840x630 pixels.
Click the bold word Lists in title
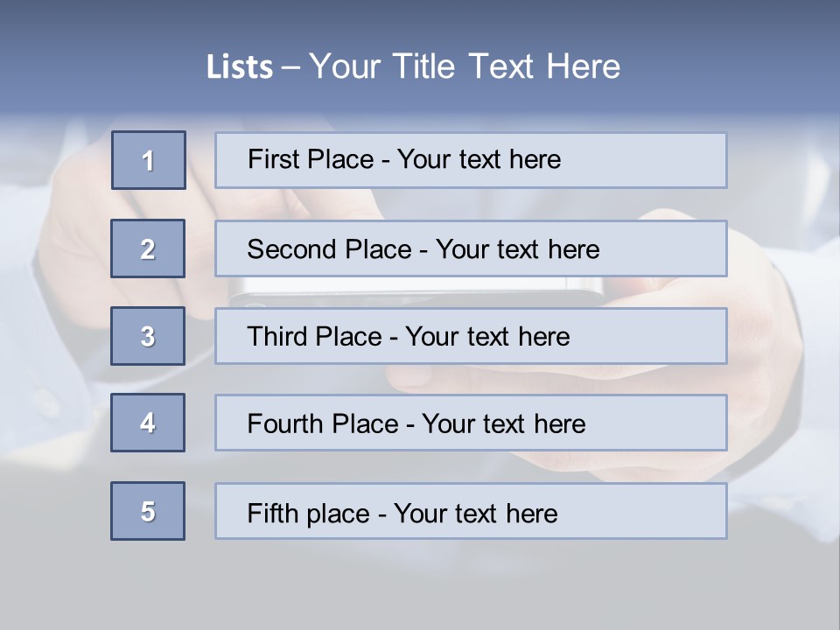pos(240,66)
